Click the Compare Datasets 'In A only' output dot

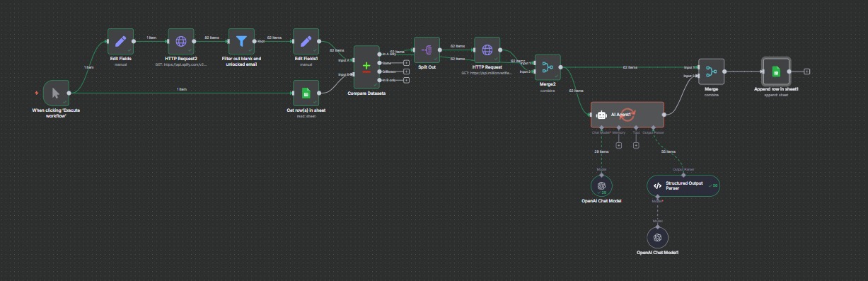380,53
